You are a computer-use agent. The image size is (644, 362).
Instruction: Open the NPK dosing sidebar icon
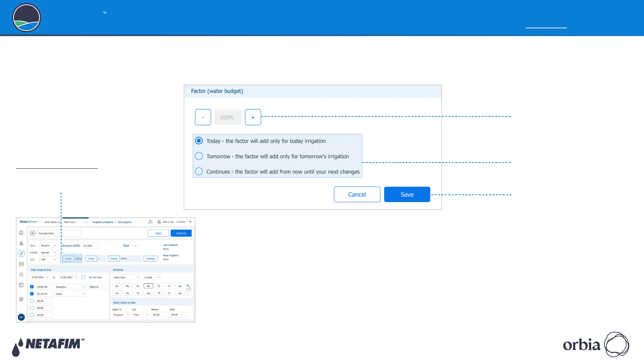[x=21, y=264]
